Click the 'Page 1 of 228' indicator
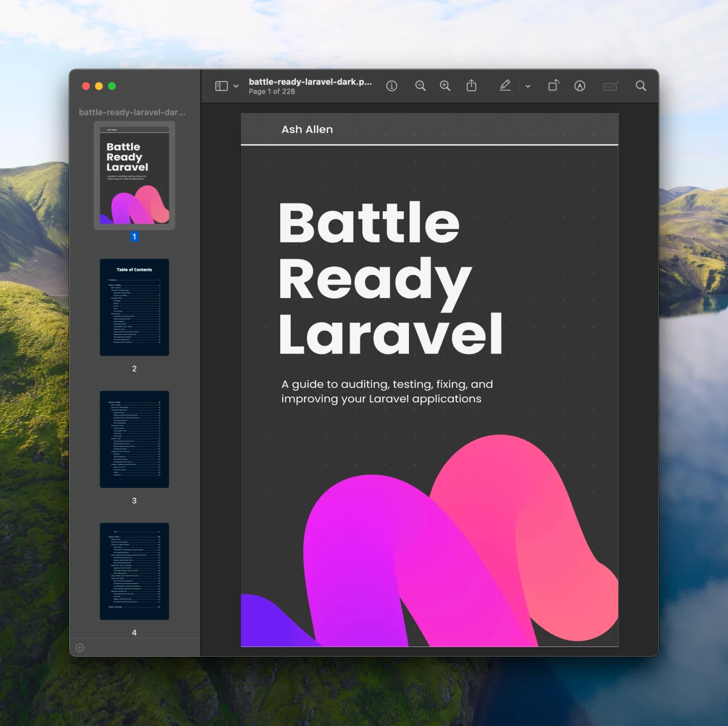This screenshot has width=728, height=726. [272, 92]
